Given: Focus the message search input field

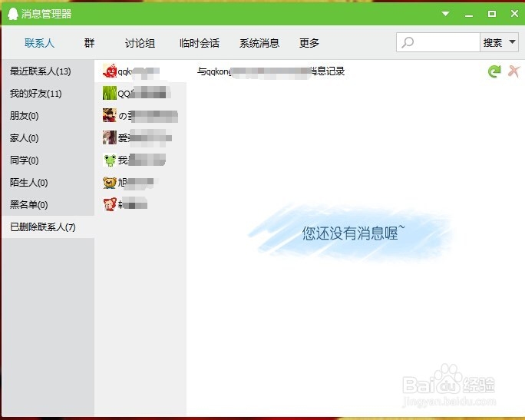Looking at the screenshot, I should pyautogui.click(x=438, y=42).
